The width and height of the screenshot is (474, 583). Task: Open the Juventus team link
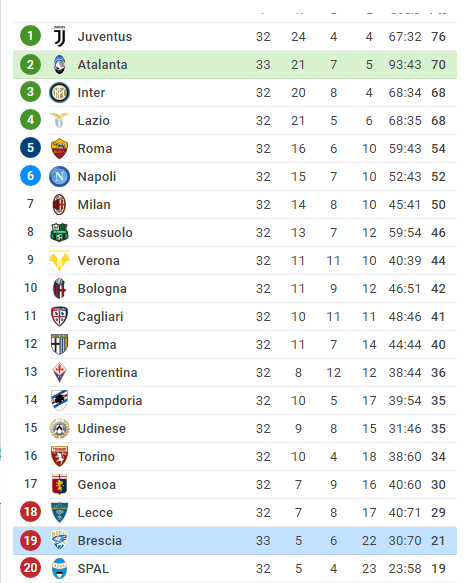[x=105, y=36]
